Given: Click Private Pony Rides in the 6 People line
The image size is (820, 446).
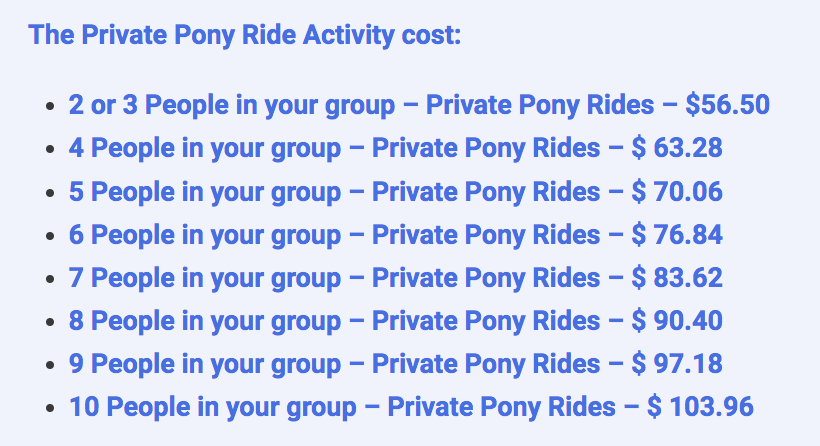Looking at the screenshot, I should (486, 235).
